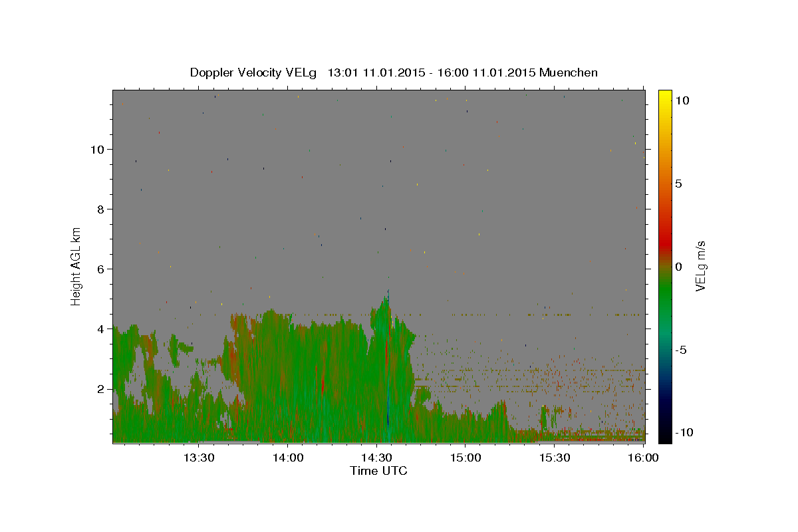Image resolution: width=798 pixels, height=532 pixels.
Task: Click the height axis label '2'
Action: tap(101, 388)
